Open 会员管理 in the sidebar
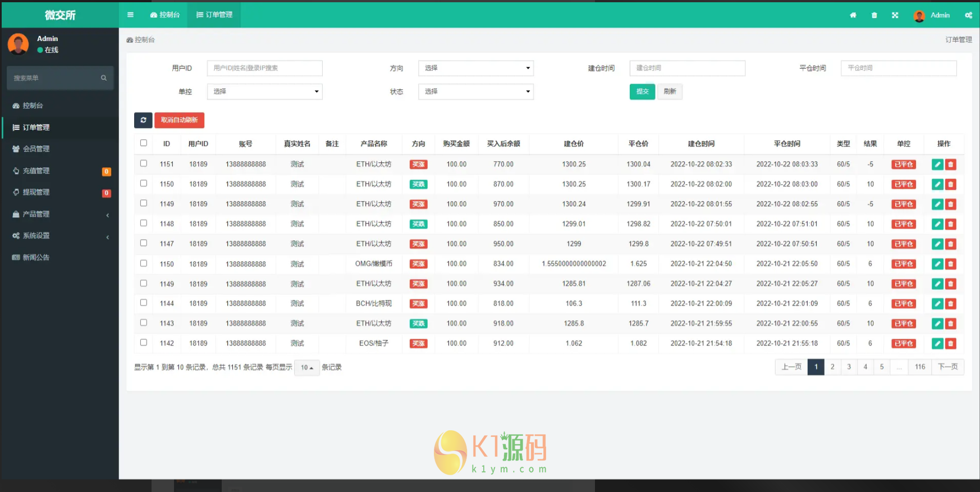 coord(36,149)
